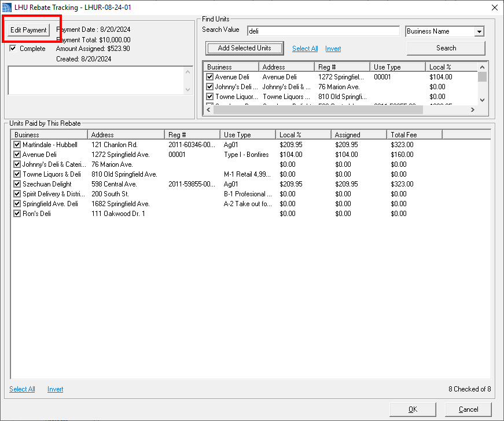Click the Invert link in Find Units
The height and width of the screenshot is (421, 504).
click(x=333, y=49)
